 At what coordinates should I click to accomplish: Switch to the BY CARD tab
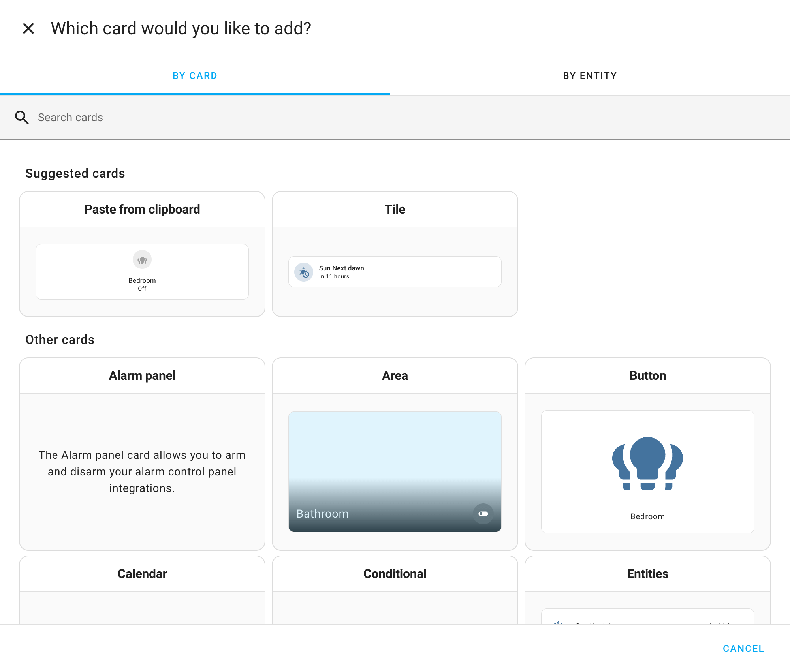coord(195,75)
